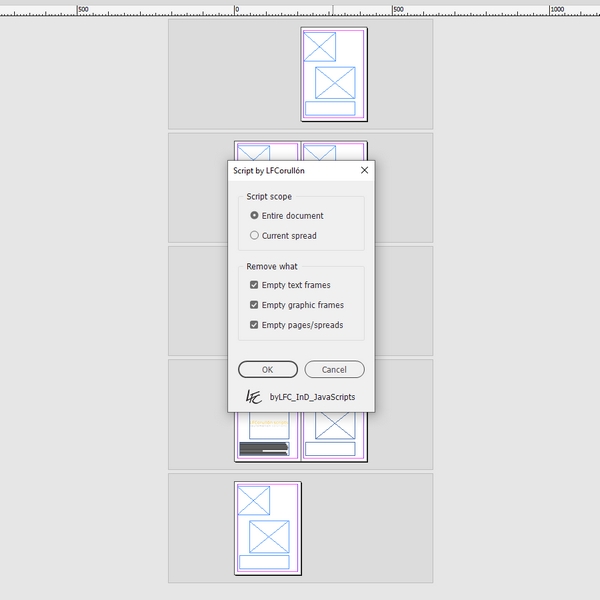Screen dimensions: 600x600
Task: Click the Remove what group label
Action: (x=272, y=266)
